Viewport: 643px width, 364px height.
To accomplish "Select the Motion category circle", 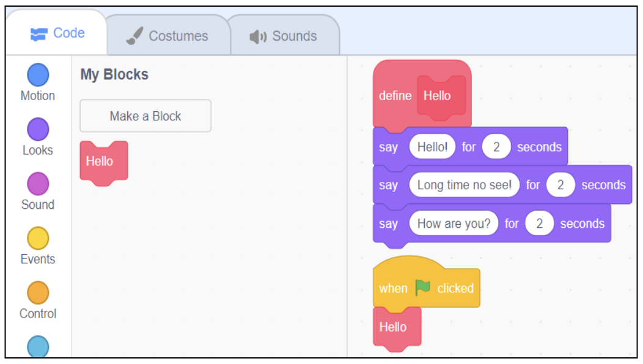I will pos(38,76).
